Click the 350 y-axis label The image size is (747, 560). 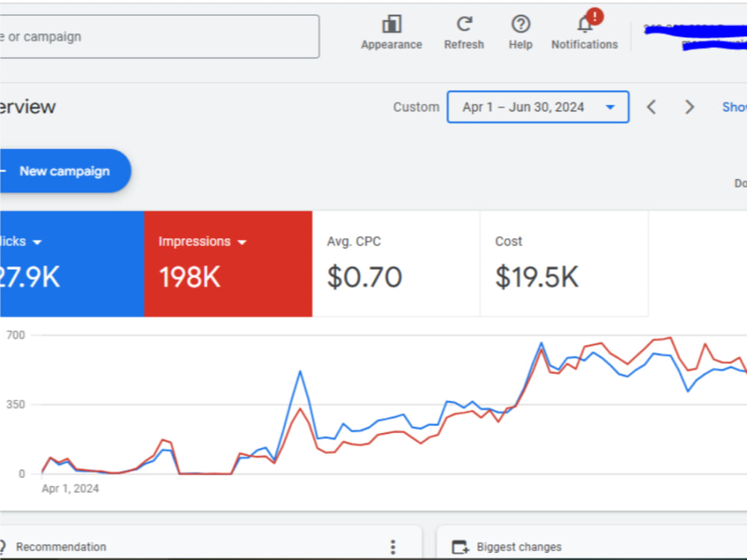[16, 404]
